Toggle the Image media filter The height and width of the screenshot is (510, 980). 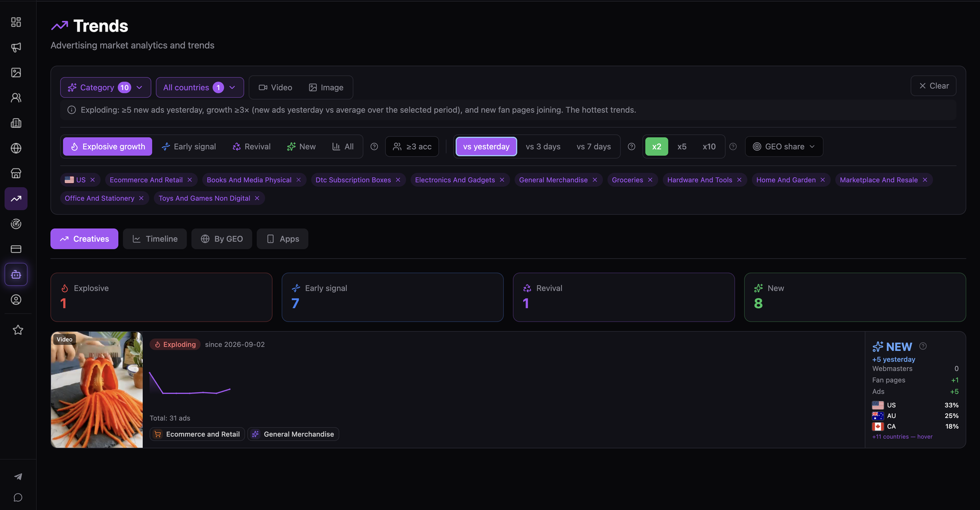pos(326,87)
